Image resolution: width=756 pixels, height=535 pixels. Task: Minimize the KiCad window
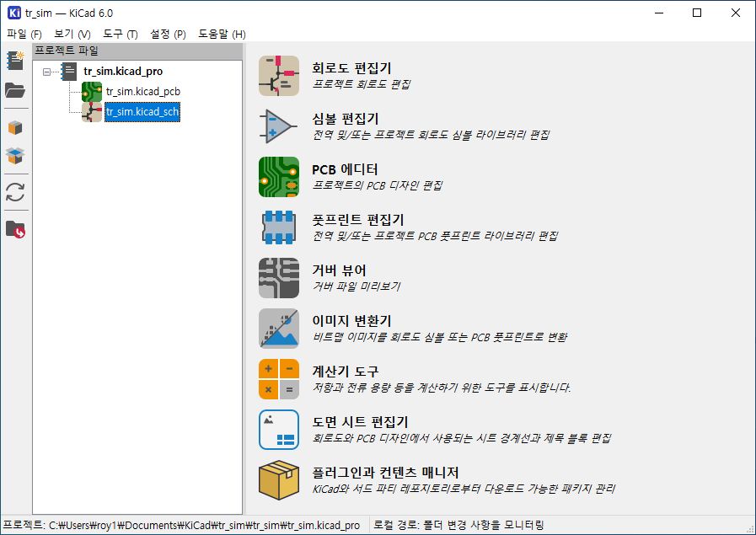pos(659,13)
